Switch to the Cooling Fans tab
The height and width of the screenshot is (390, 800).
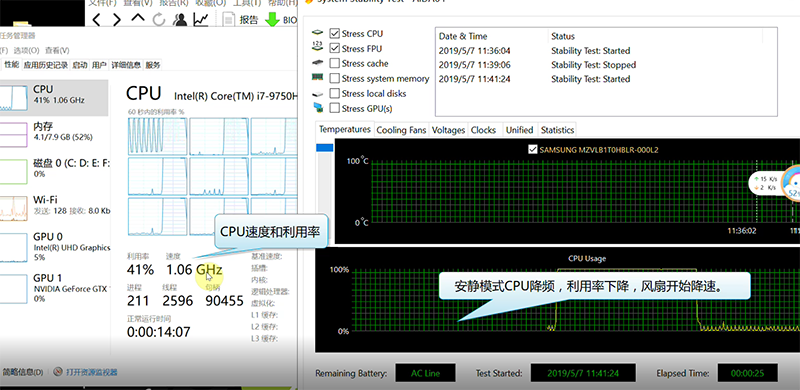pos(401,130)
